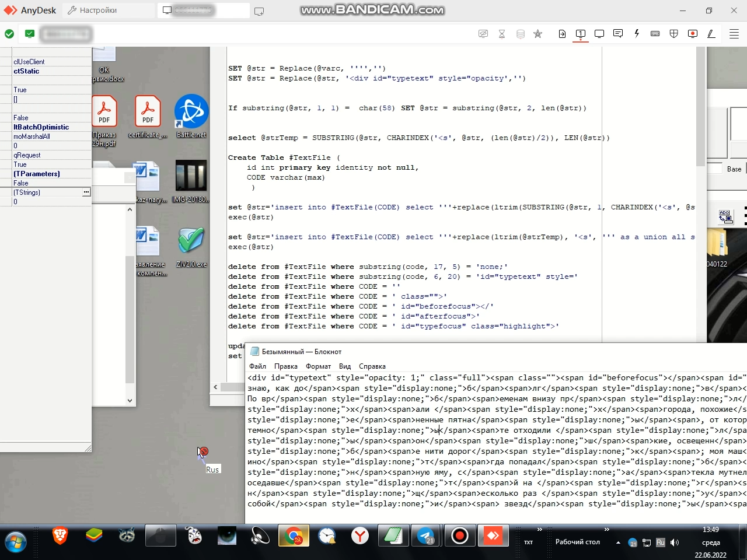Click the lightning bolt actions icon
Screen dimensions: 747x560
click(637, 34)
